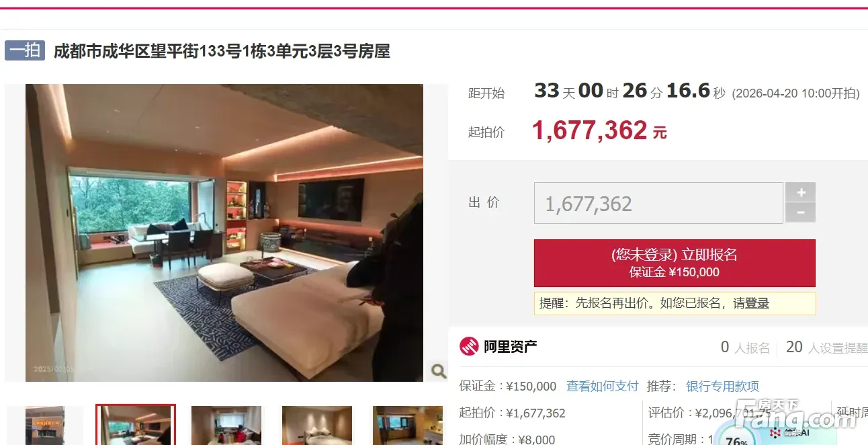Image resolution: width=868 pixels, height=445 pixels.
Task: Open 查看如何支付 payment help link
Action: click(x=603, y=387)
